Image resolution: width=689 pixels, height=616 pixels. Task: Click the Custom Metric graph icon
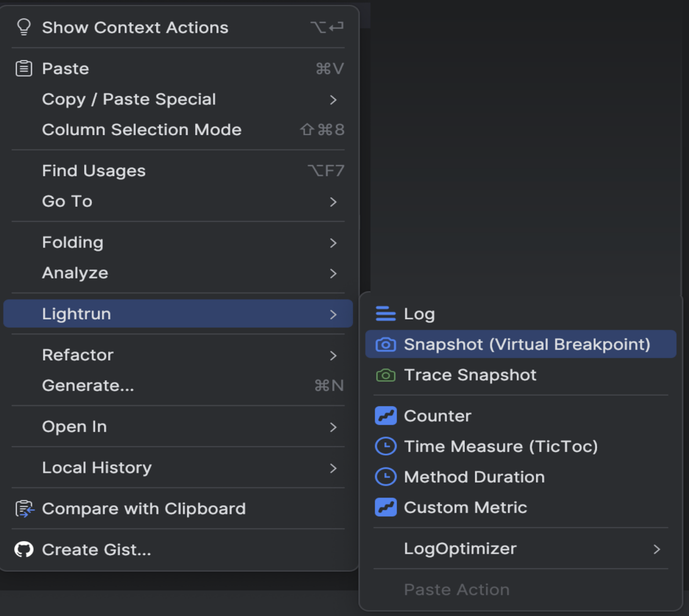385,507
